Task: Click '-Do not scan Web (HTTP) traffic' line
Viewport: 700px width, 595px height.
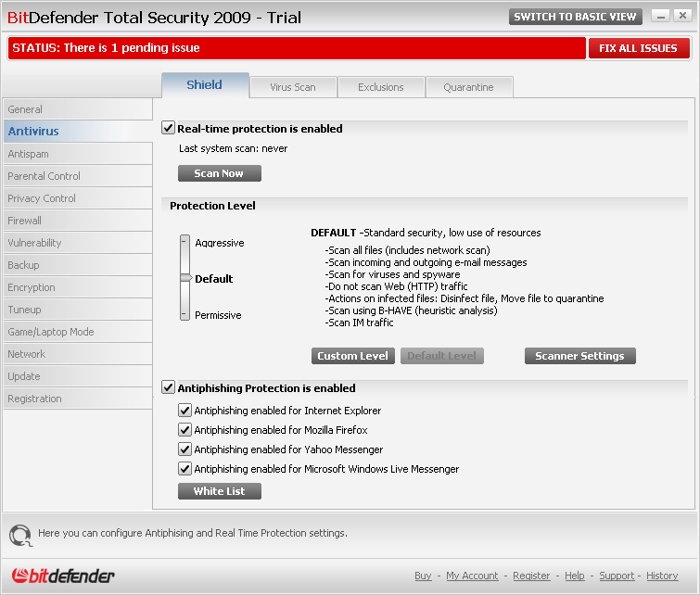Action: [x=397, y=286]
